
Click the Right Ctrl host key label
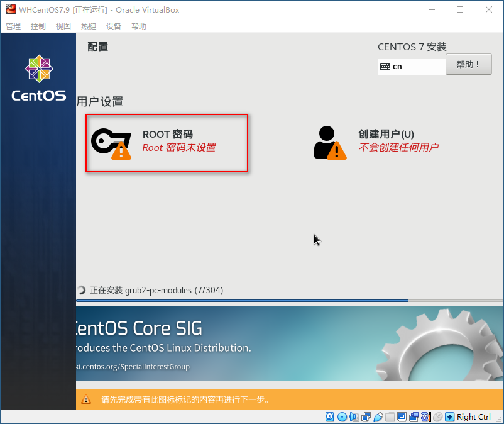(x=474, y=417)
